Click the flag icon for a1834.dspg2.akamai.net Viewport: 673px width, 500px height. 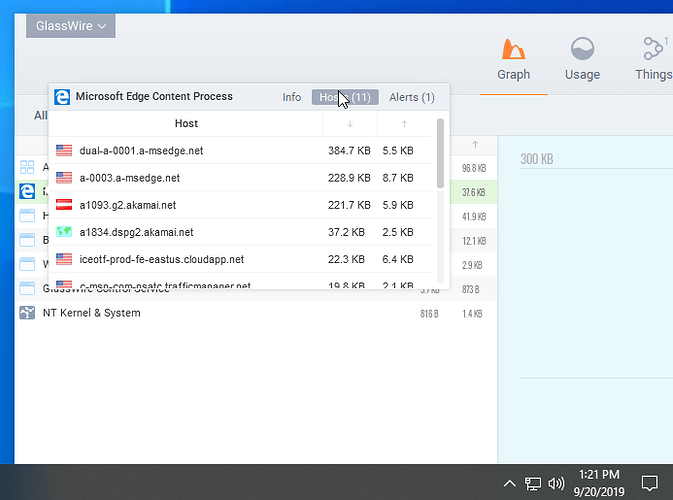(65, 232)
